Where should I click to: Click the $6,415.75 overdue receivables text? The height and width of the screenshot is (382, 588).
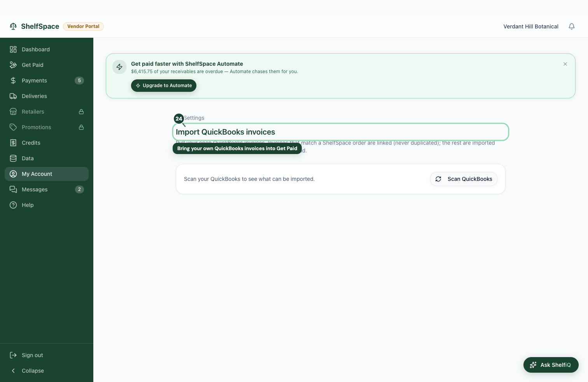pos(215,72)
